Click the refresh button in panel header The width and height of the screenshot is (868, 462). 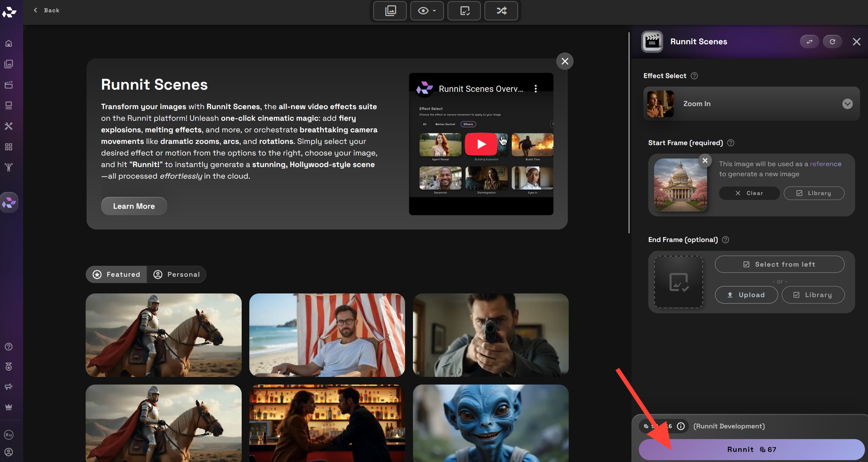pos(832,42)
